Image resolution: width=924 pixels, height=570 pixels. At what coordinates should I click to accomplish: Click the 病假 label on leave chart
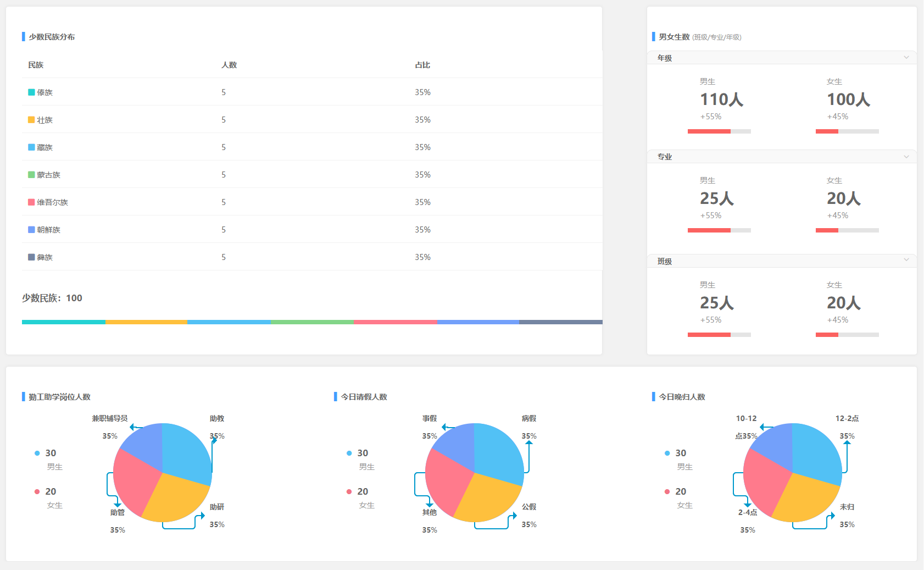528,418
